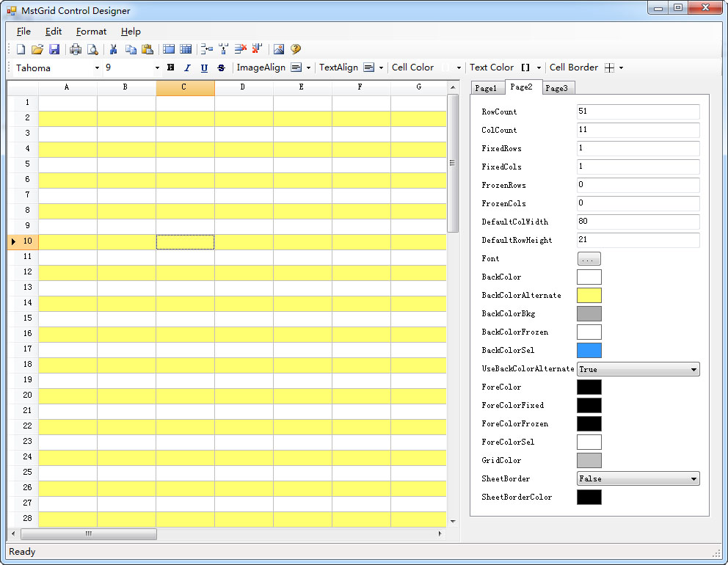The height and width of the screenshot is (565, 728).
Task: Click the Cut scissors icon
Action: coord(114,49)
